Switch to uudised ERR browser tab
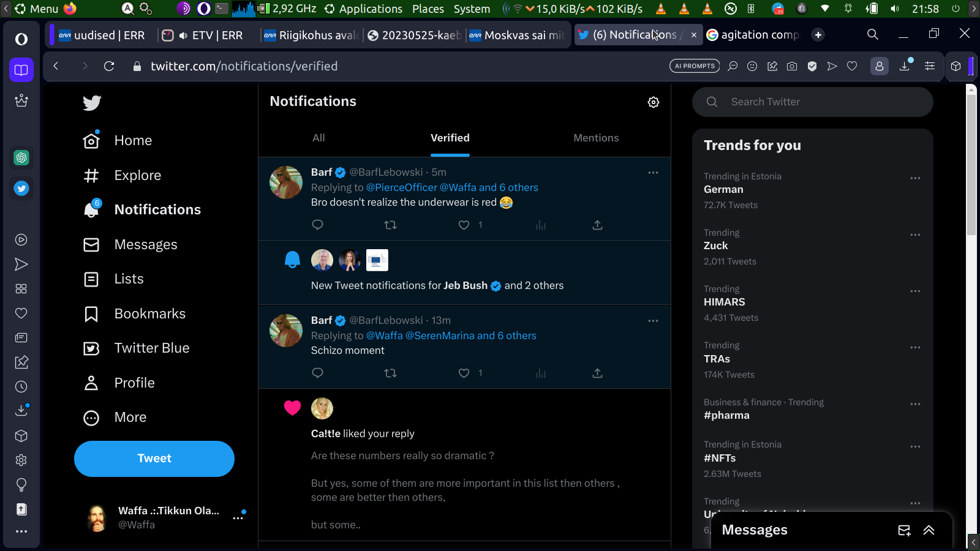980x551 pixels. [101, 35]
